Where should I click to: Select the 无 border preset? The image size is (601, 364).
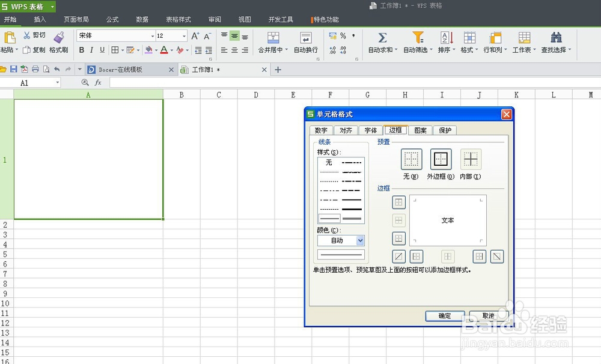(411, 159)
